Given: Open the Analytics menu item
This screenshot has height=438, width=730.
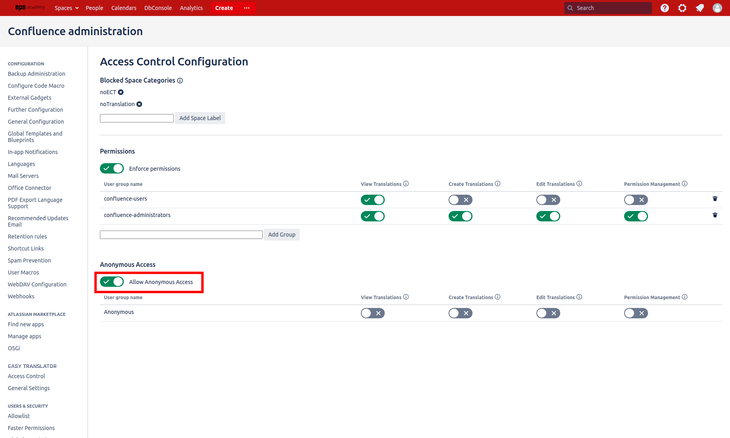Looking at the screenshot, I should [190, 8].
